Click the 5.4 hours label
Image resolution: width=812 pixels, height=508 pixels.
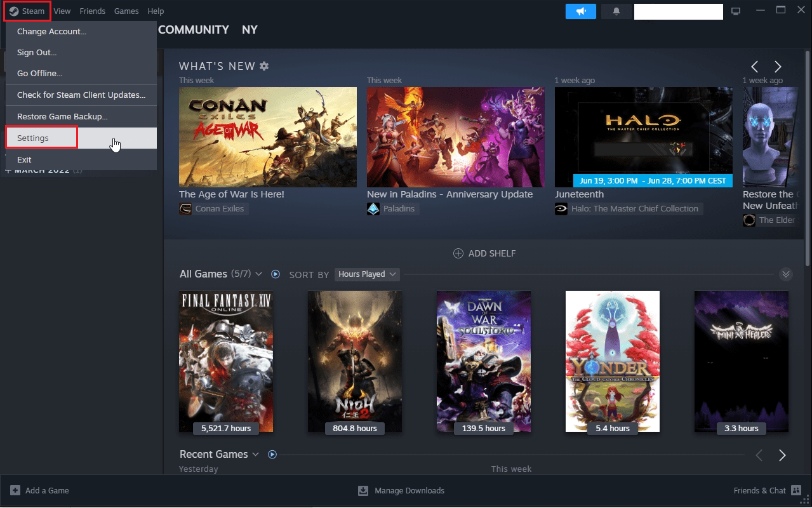coord(613,429)
